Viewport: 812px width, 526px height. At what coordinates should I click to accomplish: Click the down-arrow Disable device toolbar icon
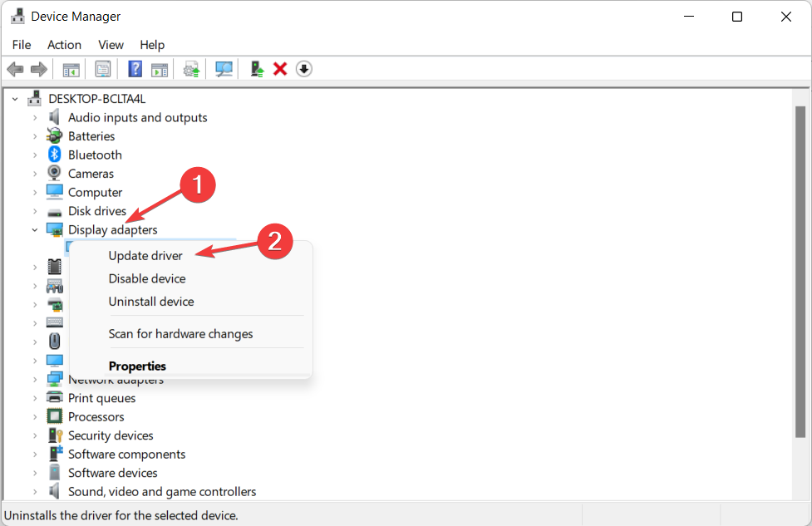(x=304, y=69)
